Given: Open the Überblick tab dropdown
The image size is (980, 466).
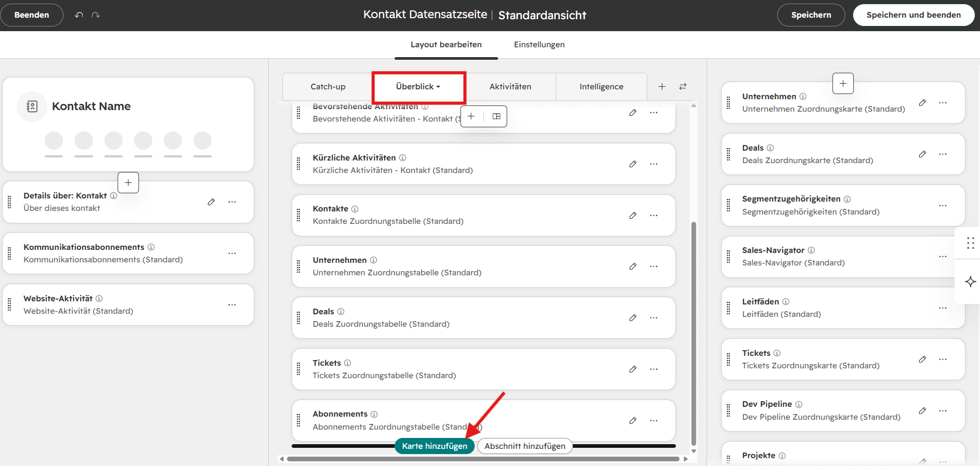Looking at the screenshot, I should (419, 87).
